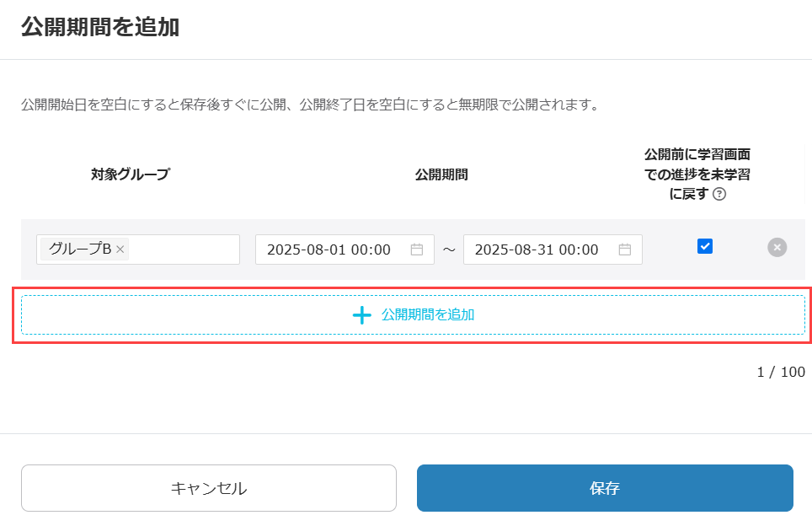
Task: Click the 公開前に学習画面での進捗 header text
Action: [697, 165]
